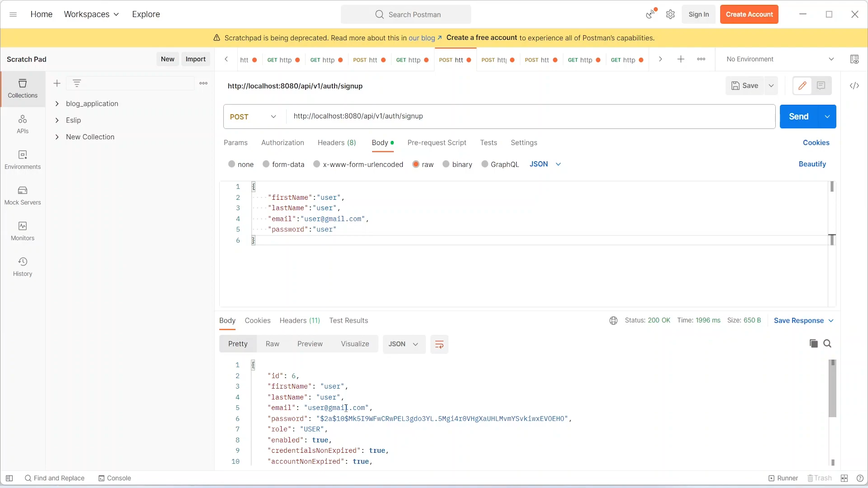Open tab bar three-dot options menu

(x=701, y=59)
